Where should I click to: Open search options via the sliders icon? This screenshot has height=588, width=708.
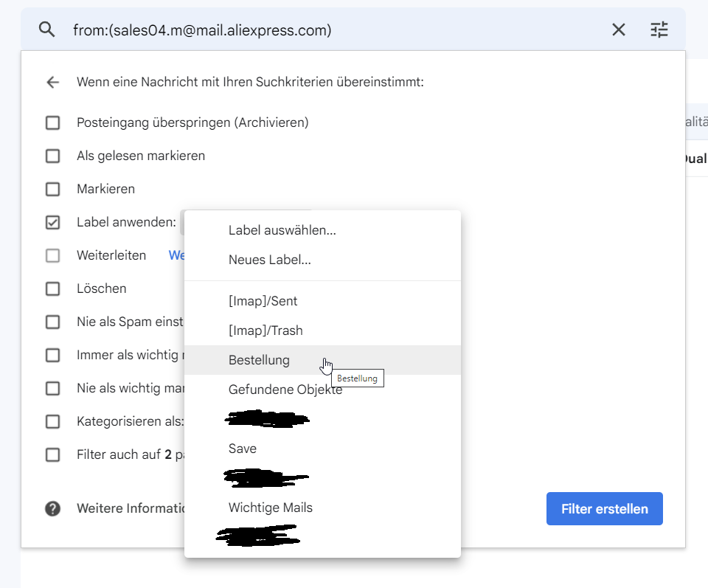click(659, 30)
